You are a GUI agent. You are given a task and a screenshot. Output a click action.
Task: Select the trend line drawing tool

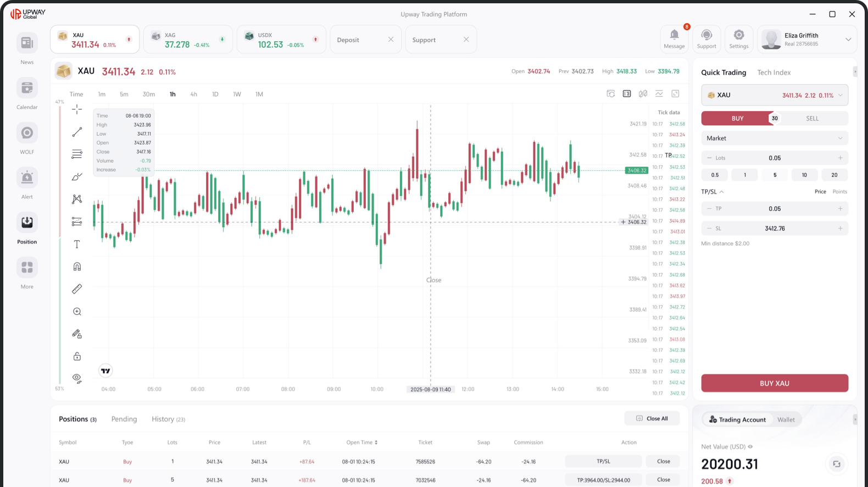point(77,132)
